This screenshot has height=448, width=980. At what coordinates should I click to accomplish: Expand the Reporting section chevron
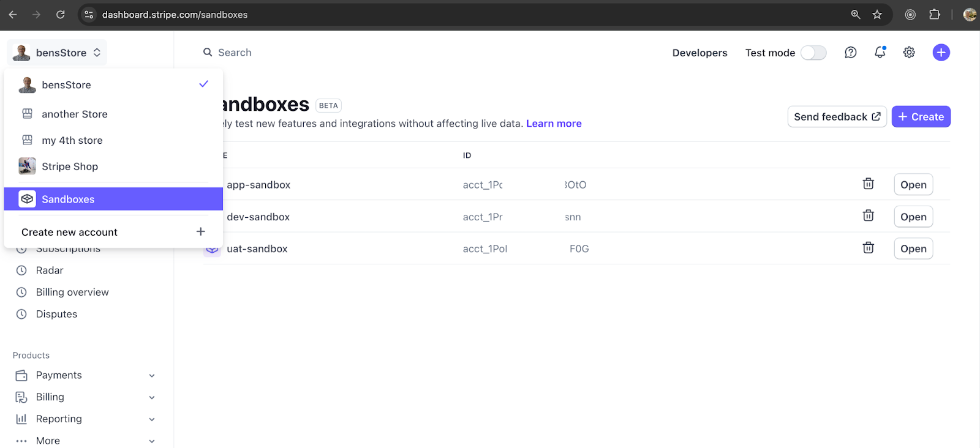[x=152, y=420]
